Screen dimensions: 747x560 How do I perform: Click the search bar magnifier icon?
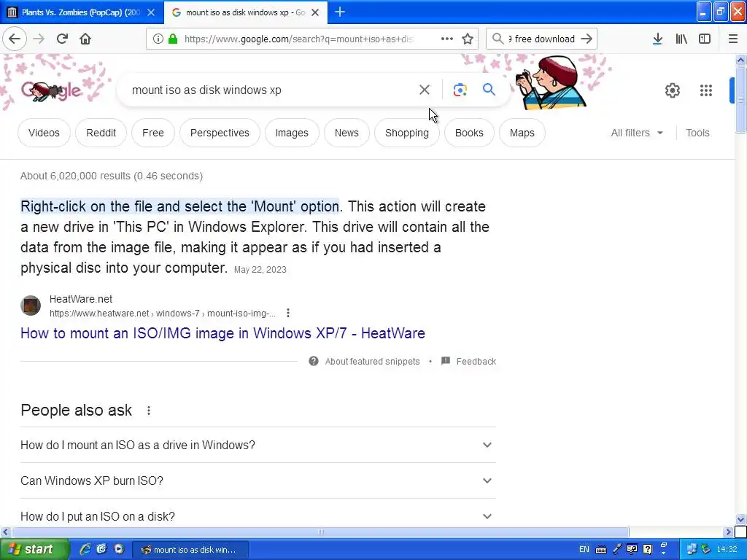[498, 39]
